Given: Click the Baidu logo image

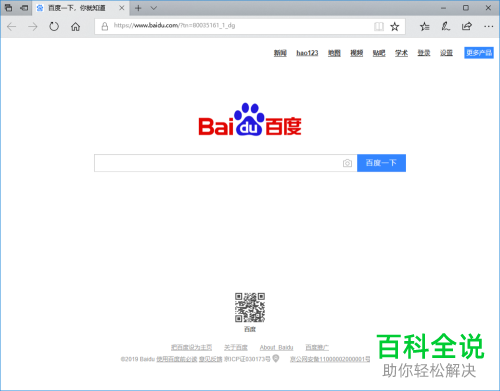Looking at the screenshot, I should click(250, 119).
